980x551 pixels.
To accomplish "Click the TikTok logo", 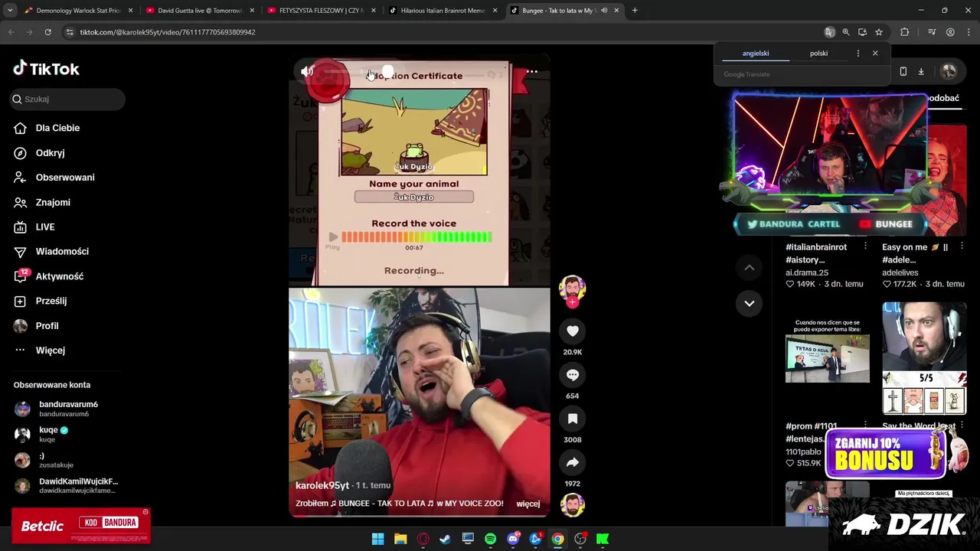I will click(46, 69).
